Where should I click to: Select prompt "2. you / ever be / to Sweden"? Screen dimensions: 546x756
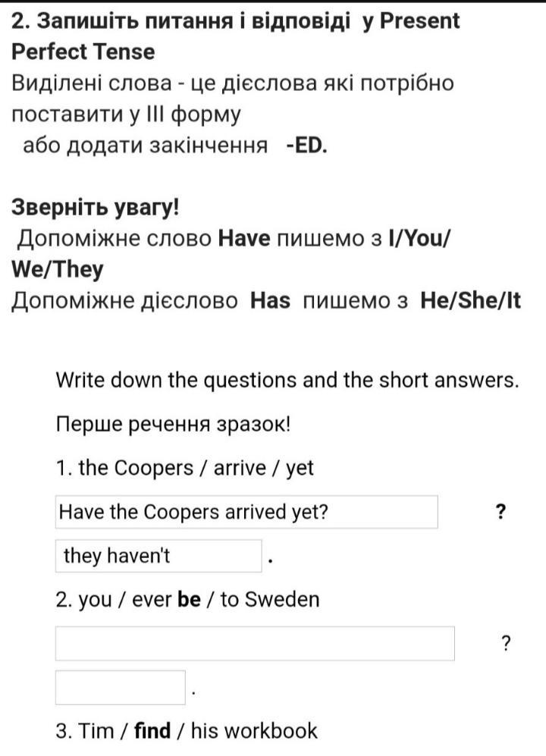click(187, 600)
